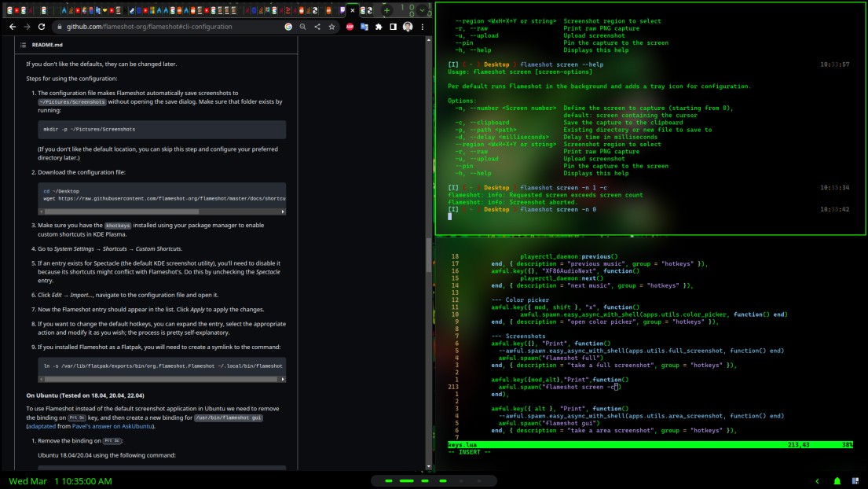Bookmark this page with the star icon
The image size is (868, 489).
point(331,27)
